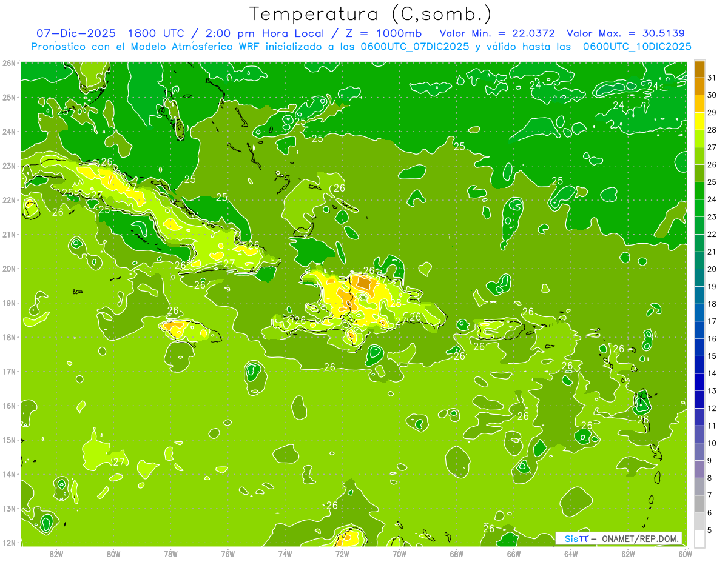Viewport: 728px width, 562px height.
Task: Click the "60W" longitude axis label
Action: (685, 554)
